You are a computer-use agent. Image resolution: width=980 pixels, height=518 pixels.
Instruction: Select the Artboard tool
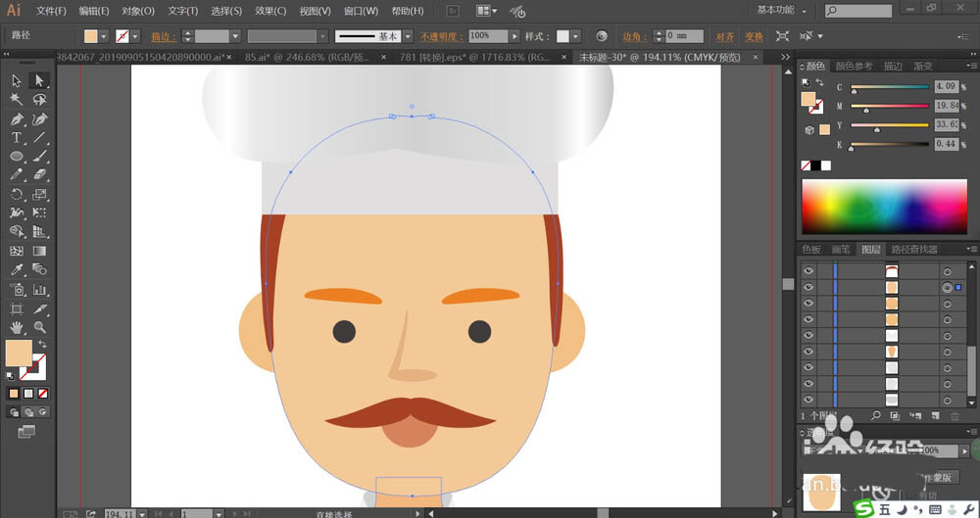point(17,308)
